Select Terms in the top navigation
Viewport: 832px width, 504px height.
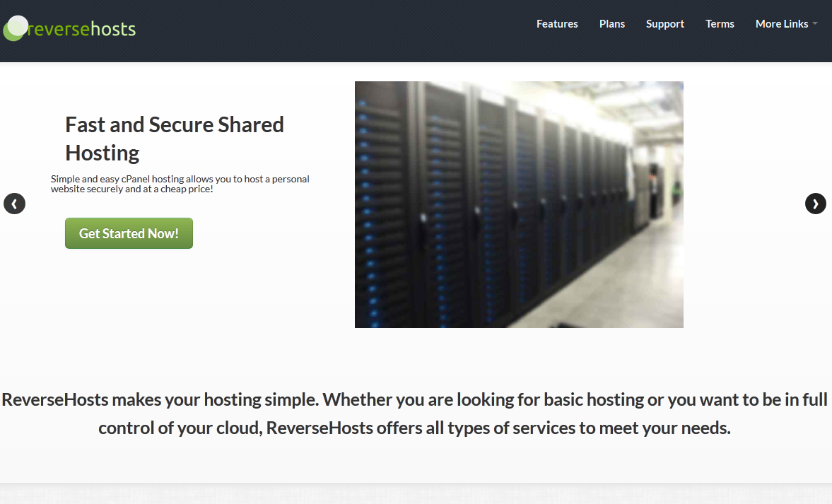(x=720, y=24)
